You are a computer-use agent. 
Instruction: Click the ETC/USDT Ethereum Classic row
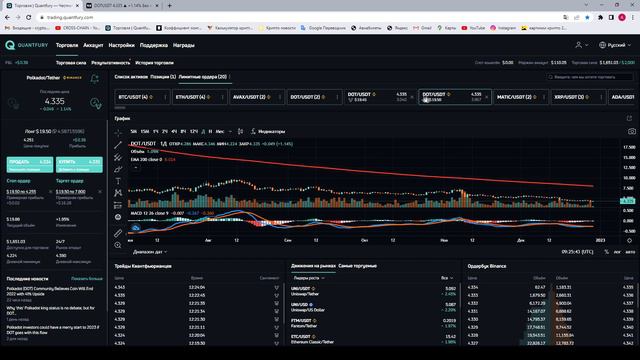(373, 339)
